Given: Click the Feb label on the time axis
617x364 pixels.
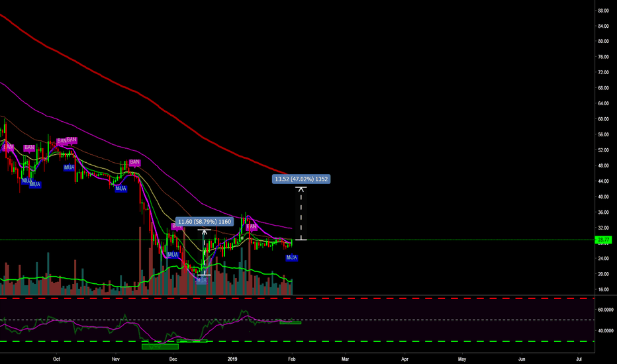Looking at the screenshot, I should point(291,359).
